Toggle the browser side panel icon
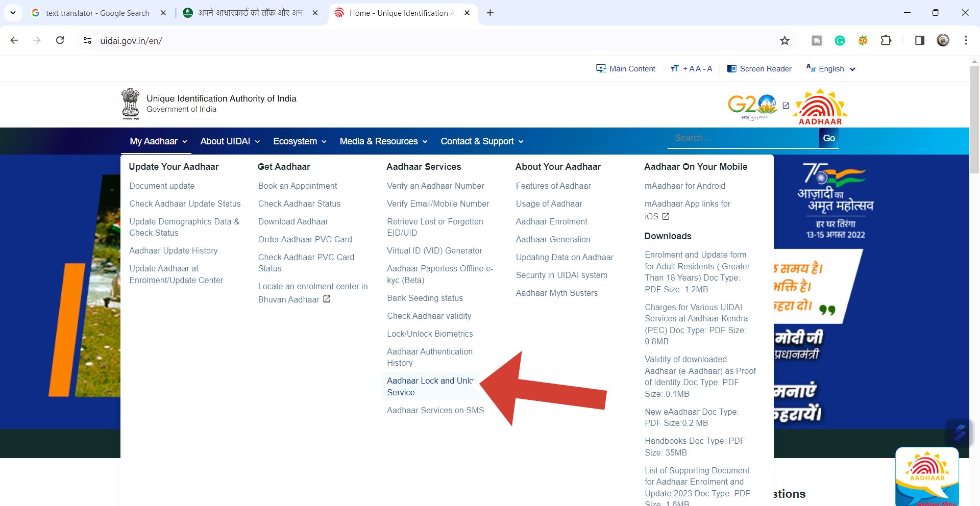The width and height of the screenshot is (980, 506). tap(919, 40)
